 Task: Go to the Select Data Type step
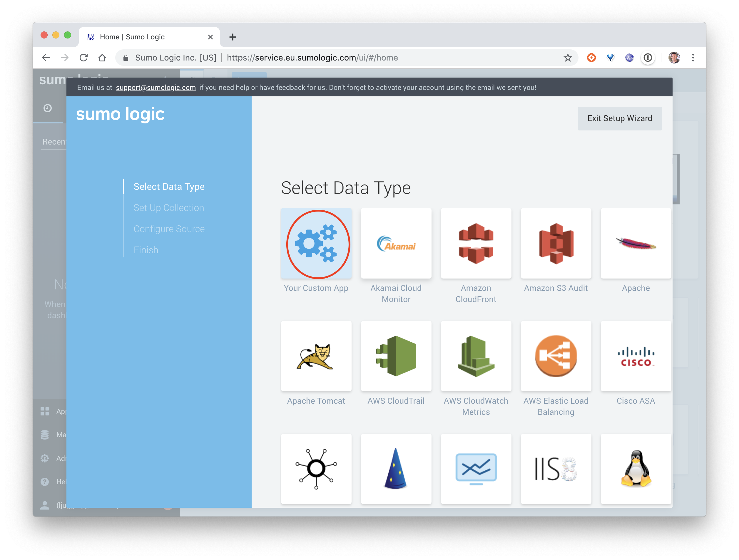[x=169, y=187]
